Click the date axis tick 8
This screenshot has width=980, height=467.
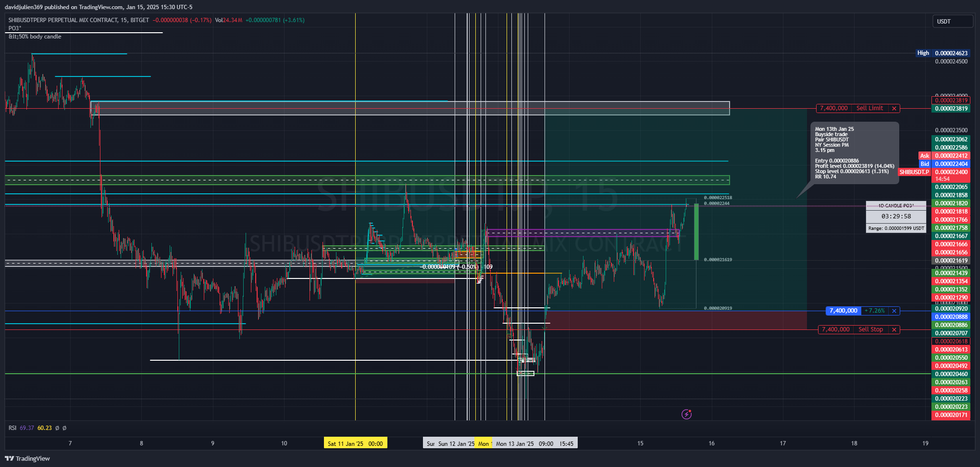(141, 443)
